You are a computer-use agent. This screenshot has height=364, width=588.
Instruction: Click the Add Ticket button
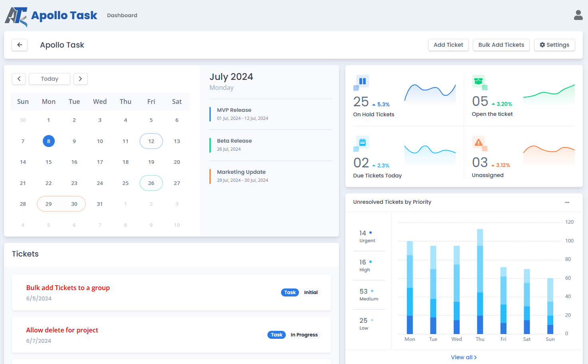point(448,45)
